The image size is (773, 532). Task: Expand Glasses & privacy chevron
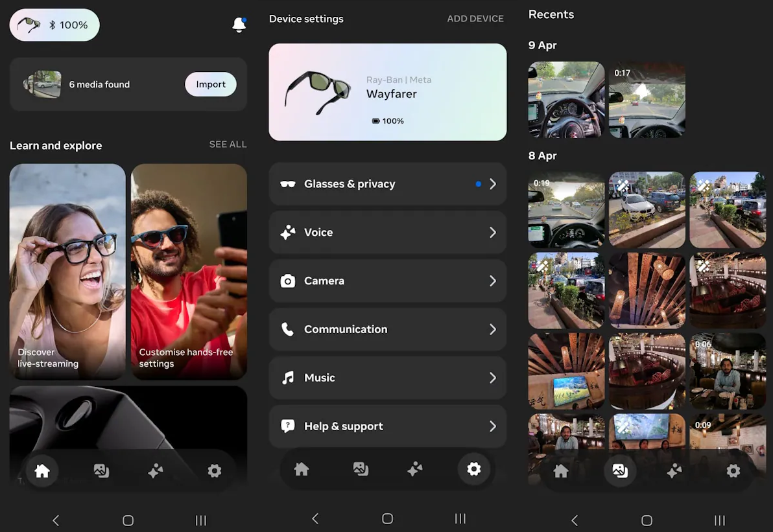pos(492,184)
